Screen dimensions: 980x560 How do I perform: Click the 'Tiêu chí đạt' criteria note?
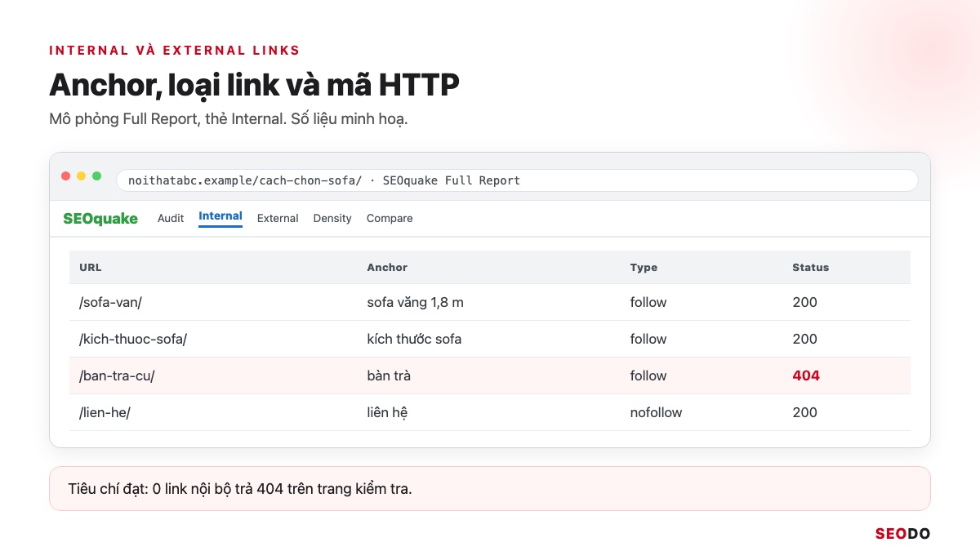pos(490,489)
